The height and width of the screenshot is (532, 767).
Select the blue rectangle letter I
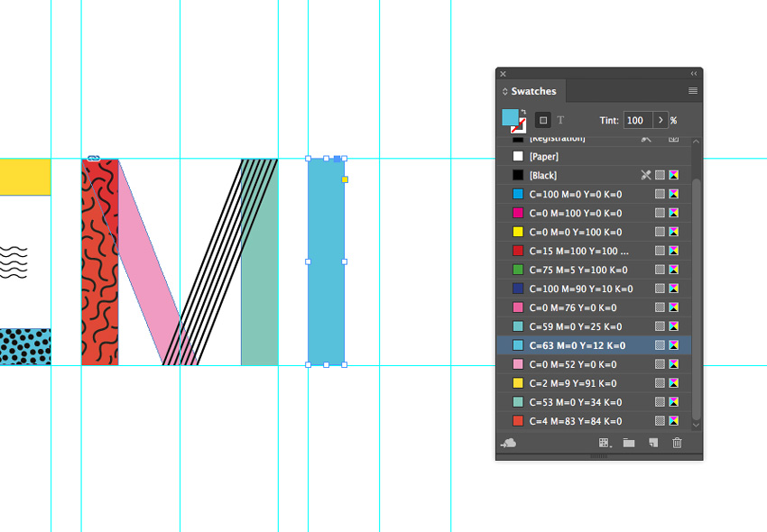coord(327,261)
